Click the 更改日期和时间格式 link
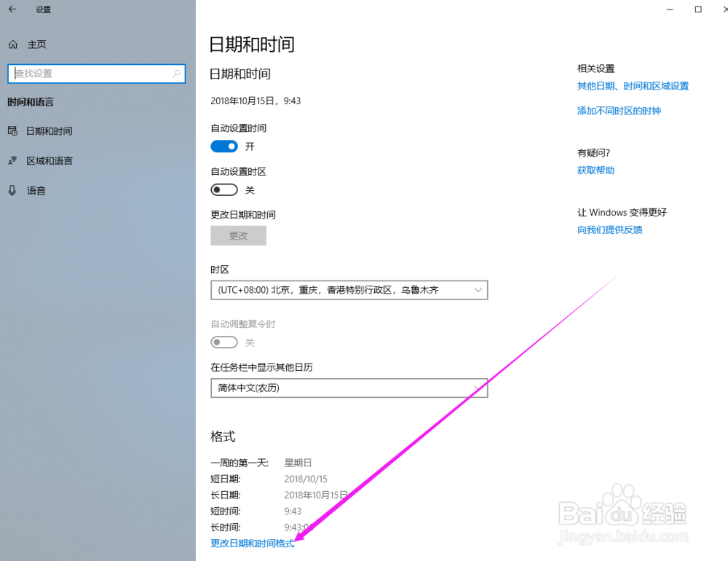Screen dimensions: 728x561 click(251, 543)
